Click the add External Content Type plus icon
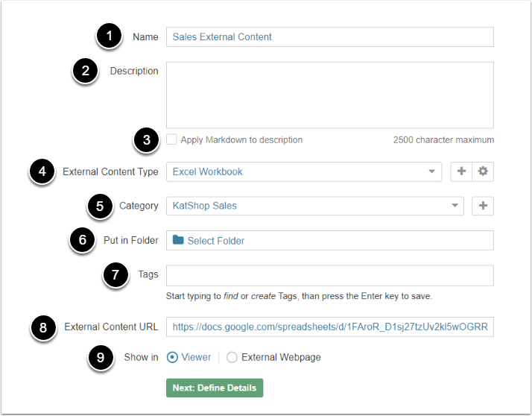This screenshot has width=532, height=416. [x=461, y=171]
